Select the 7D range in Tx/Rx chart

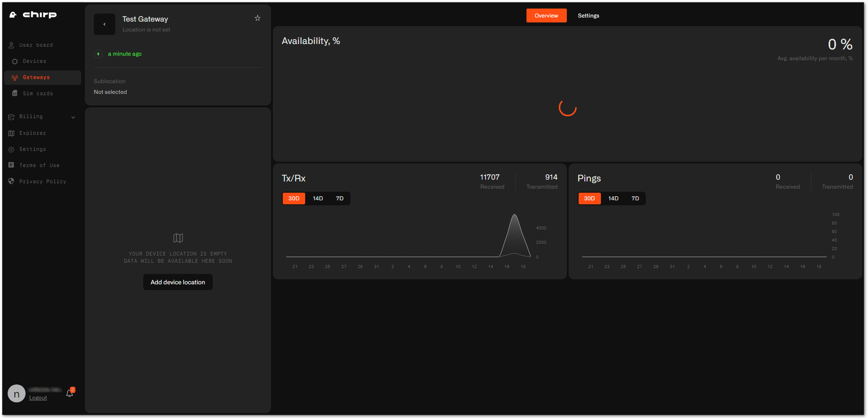[x=340, y=199]
